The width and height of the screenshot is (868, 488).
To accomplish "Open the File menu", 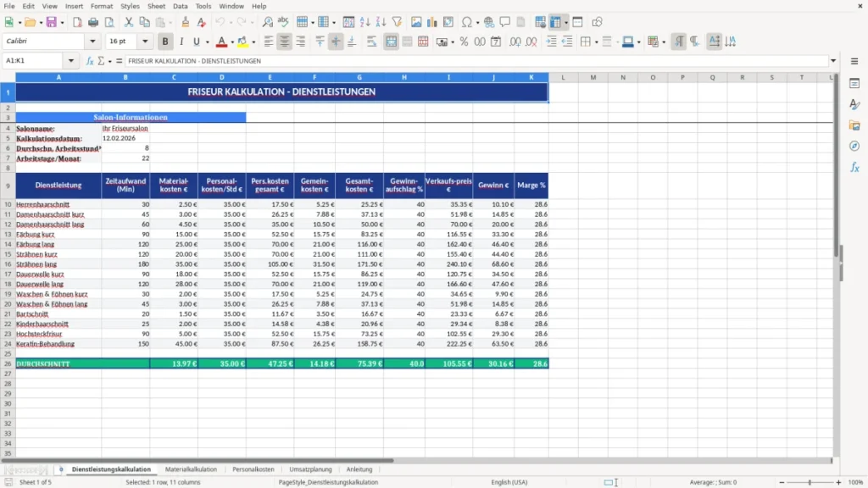I will coord(9,6).
